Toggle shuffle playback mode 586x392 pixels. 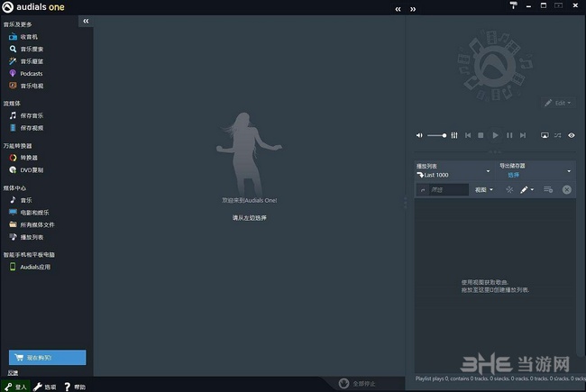(558, 135)
